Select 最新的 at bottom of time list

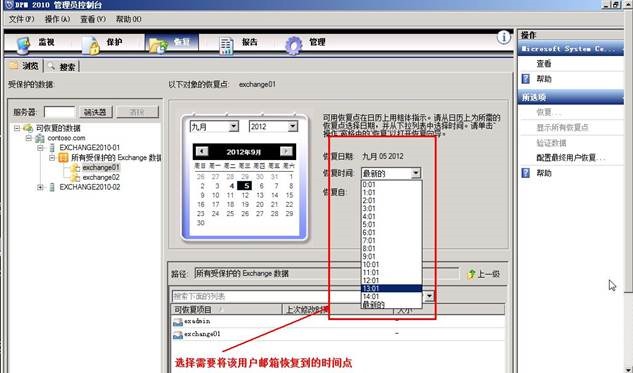point(391,304)
